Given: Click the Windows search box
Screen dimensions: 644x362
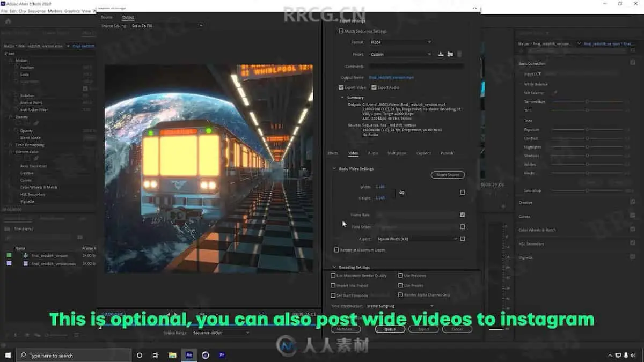Looking at the screenshot, I should pyautogui.click(x=74, y=355).
